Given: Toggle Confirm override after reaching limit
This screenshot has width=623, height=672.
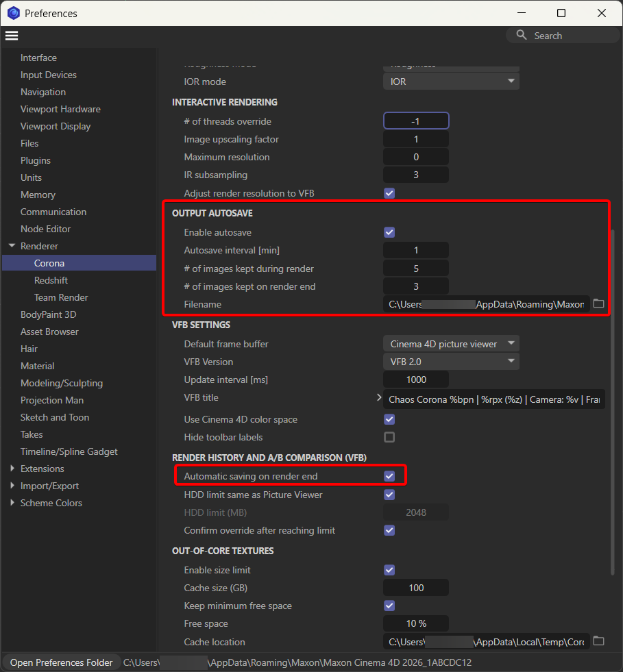Looking at the screenshot, I should point(389,530).
